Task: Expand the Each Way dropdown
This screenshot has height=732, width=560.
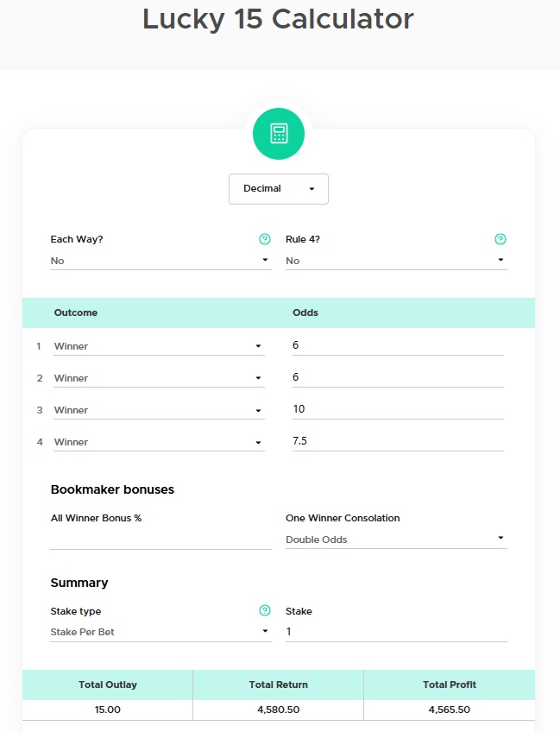Action: point(160,261)
